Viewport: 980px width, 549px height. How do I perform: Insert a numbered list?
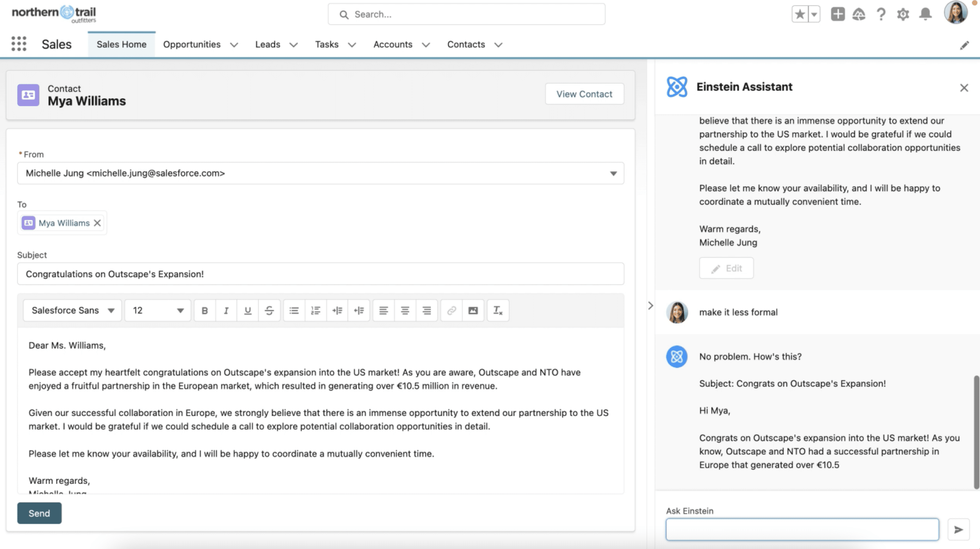tap(315, 310)
